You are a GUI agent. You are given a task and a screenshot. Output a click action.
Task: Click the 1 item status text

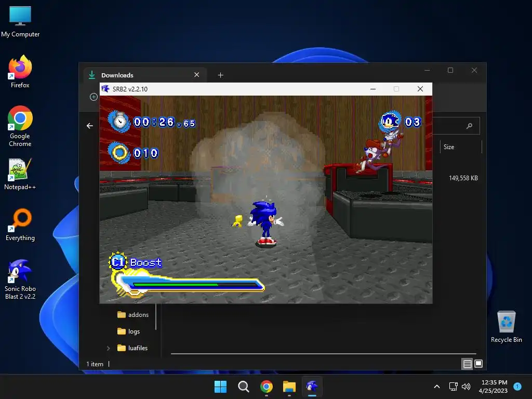[95, 364]
